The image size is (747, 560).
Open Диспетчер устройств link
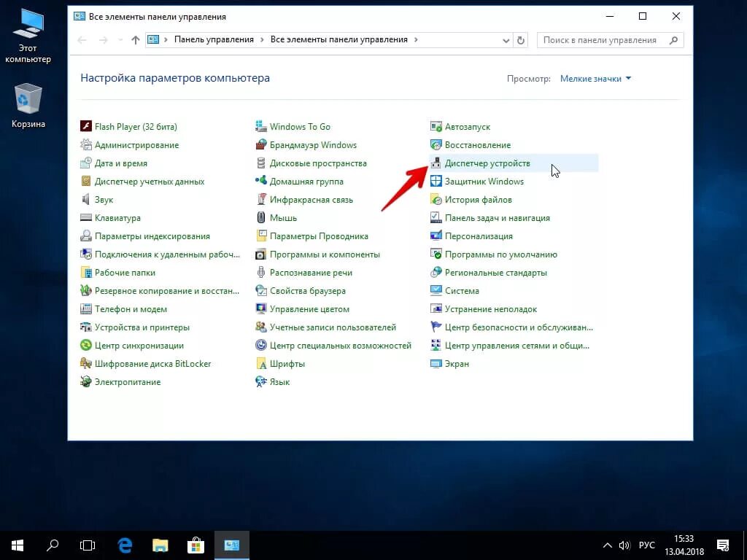click(487, 163)
